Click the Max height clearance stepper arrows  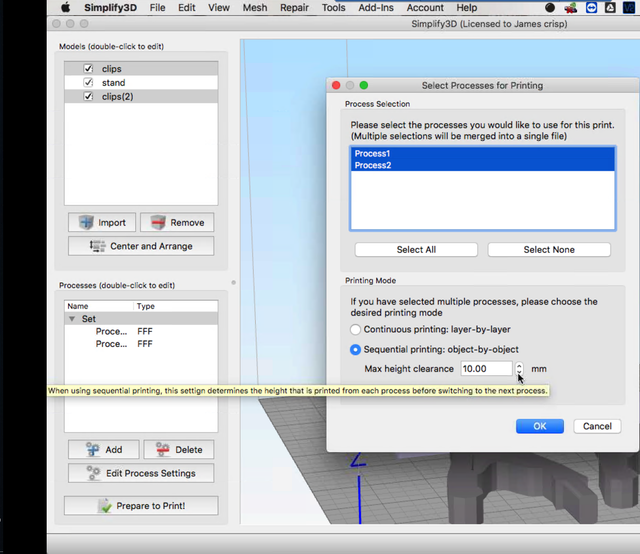click(519, 369)
